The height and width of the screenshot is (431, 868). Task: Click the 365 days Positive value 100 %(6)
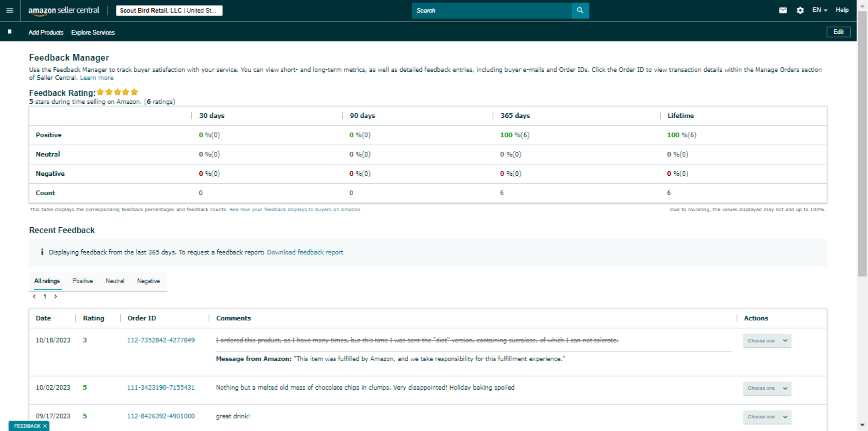coord(515,135)
